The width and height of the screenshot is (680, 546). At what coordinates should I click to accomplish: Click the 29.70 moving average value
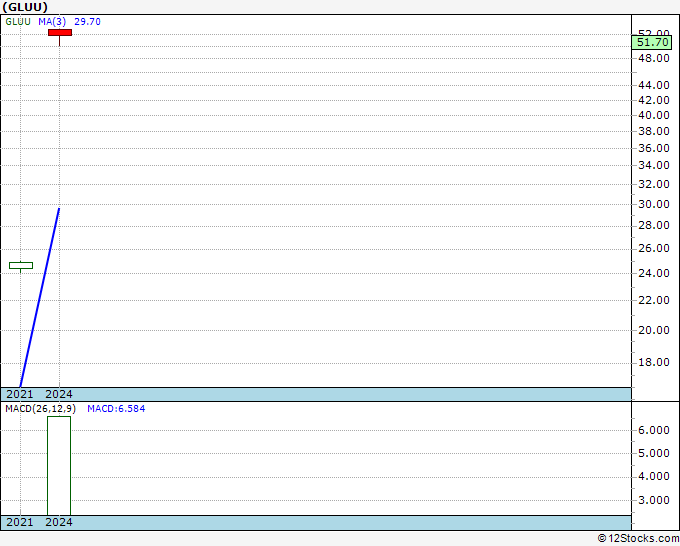tap(87, 22)
